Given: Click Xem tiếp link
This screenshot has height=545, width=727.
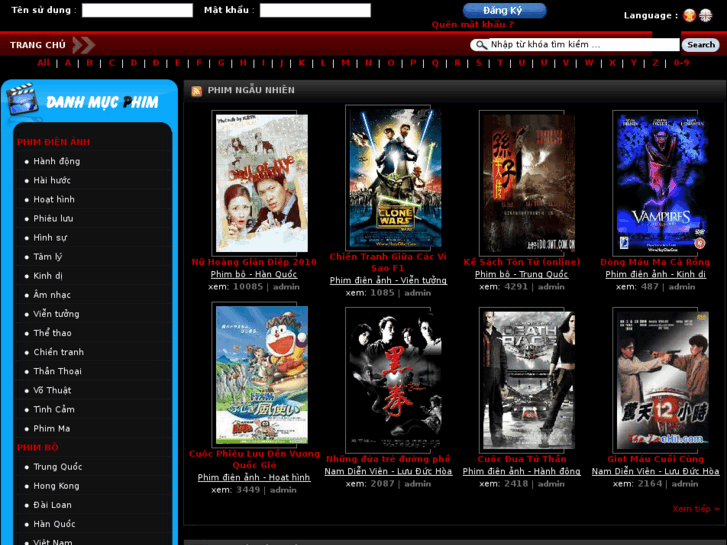Looking at the screenshot, I should pos(696,509).
